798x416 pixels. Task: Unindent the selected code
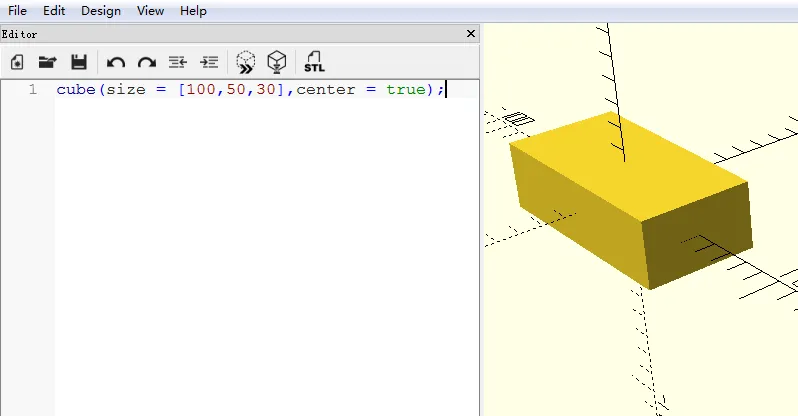point(178,62)
